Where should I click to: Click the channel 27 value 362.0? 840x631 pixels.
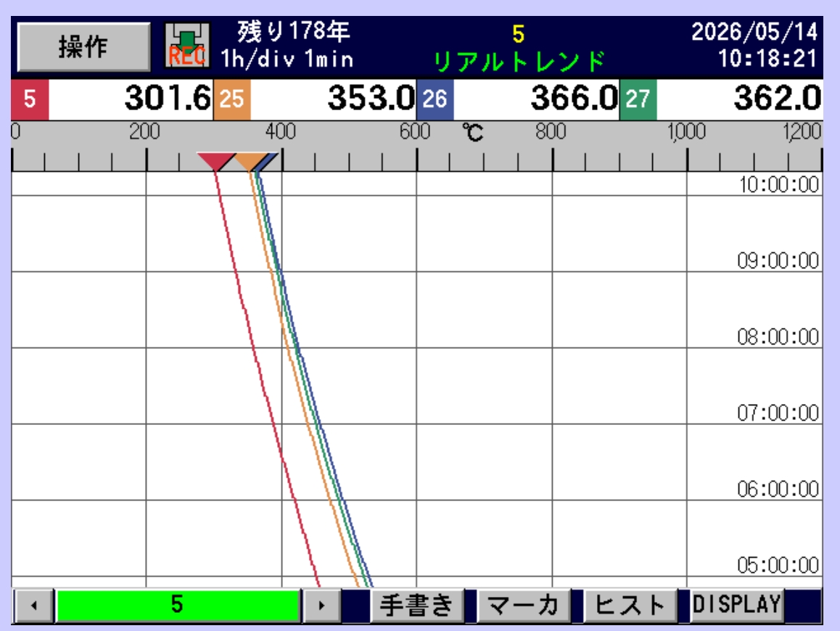coord(778,99)
